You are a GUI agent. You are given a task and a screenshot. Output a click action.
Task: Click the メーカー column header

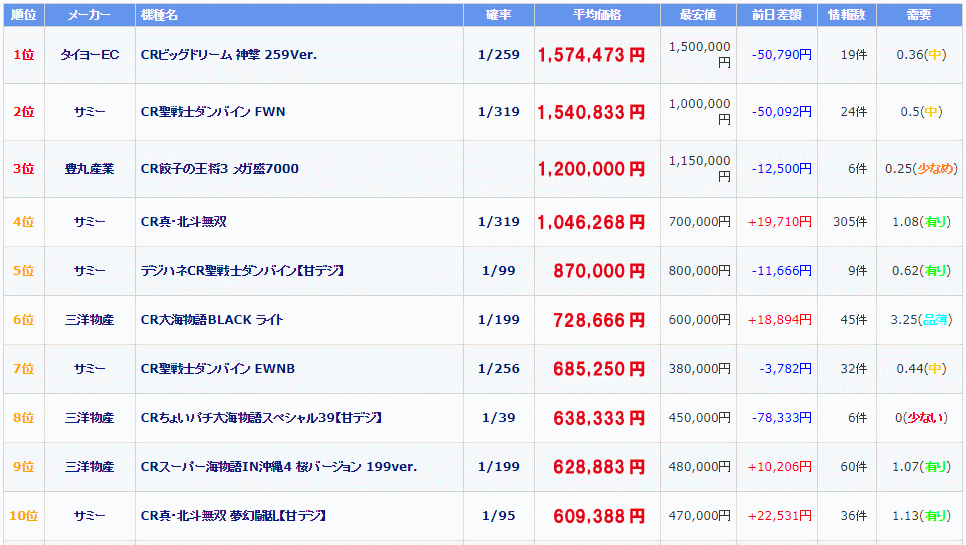[x=90, y=15]
